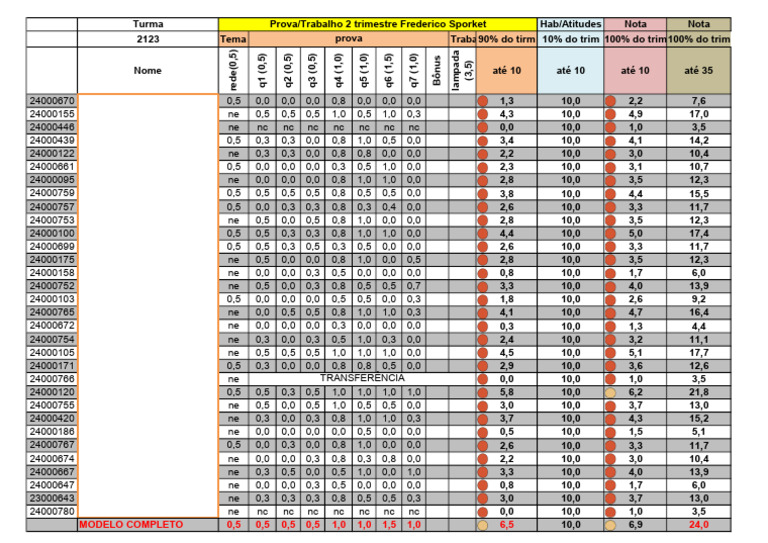Click the red circle beside 5,8 in row 24000120
Image resolution: width=768 pixels, height=543 pixels.
(482, 392)
